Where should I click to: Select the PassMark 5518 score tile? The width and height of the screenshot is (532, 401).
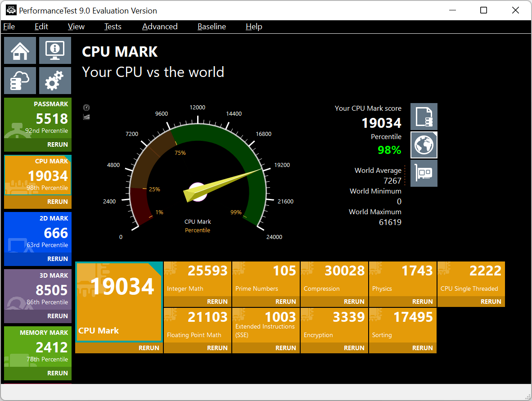coord(38,118)
